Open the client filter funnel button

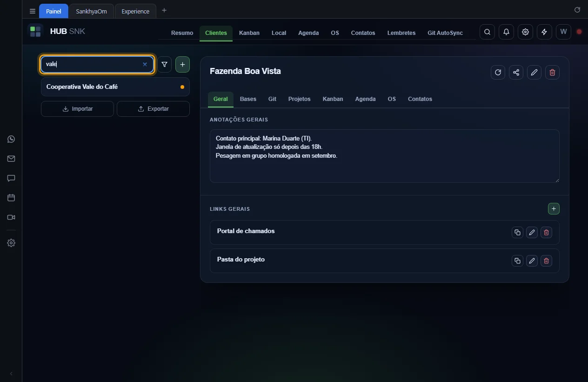164,65
